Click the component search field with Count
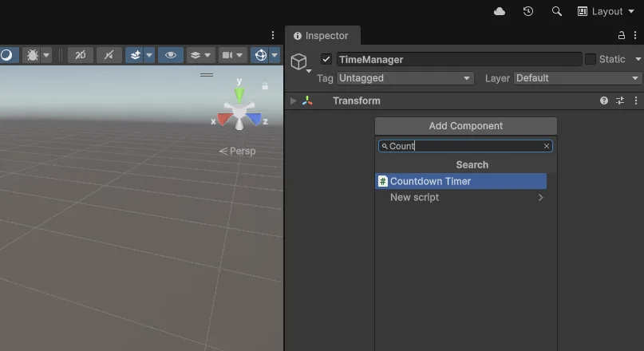This screenshot has width=644, height=351. [x=465, y=146]
